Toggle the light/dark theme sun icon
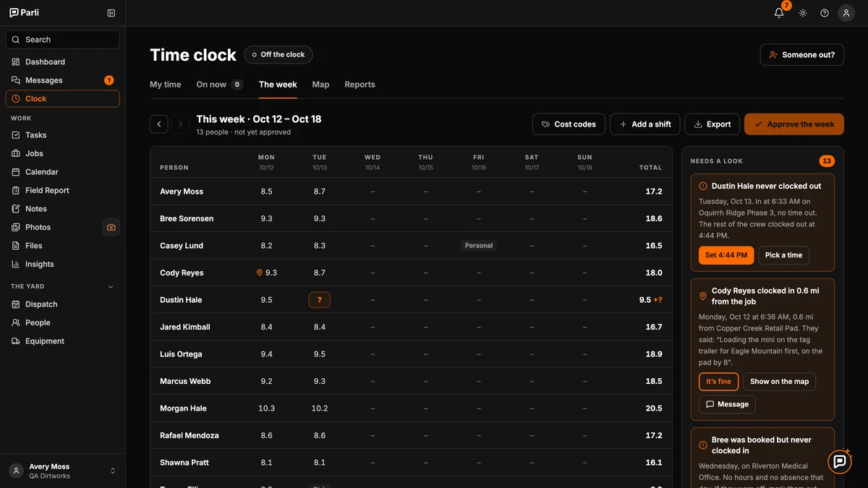 (x=803, y=13)
